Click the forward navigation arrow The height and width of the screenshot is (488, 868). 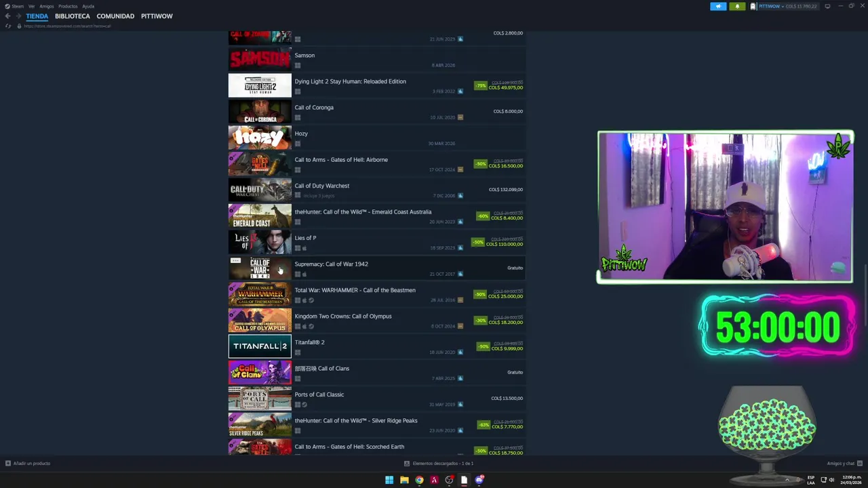pos(18,16)
